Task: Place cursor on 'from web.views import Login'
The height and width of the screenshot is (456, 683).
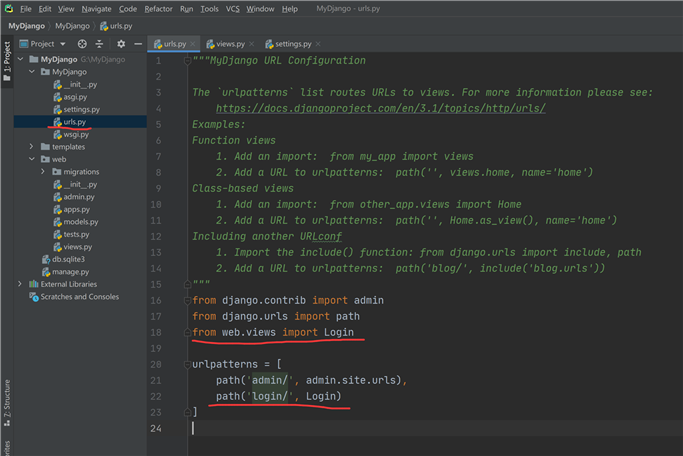Action: [273, 332]
